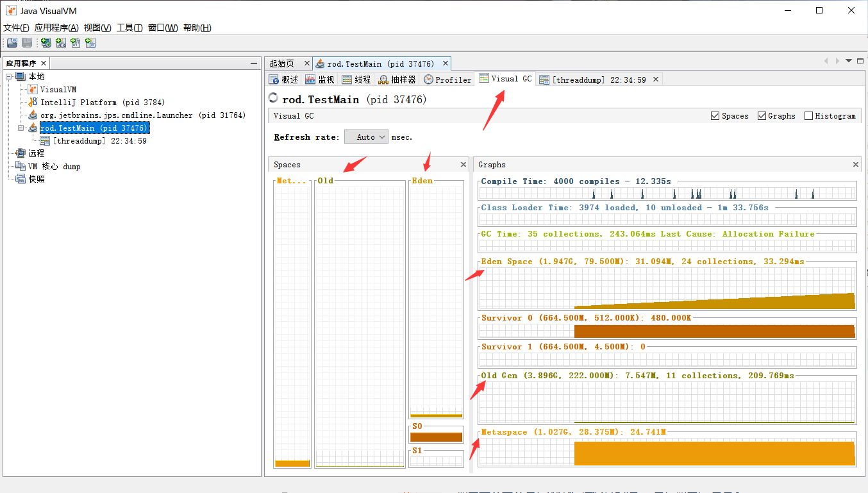
Task: Add a VM coredump via the toolbar icon
Action: 76,42
